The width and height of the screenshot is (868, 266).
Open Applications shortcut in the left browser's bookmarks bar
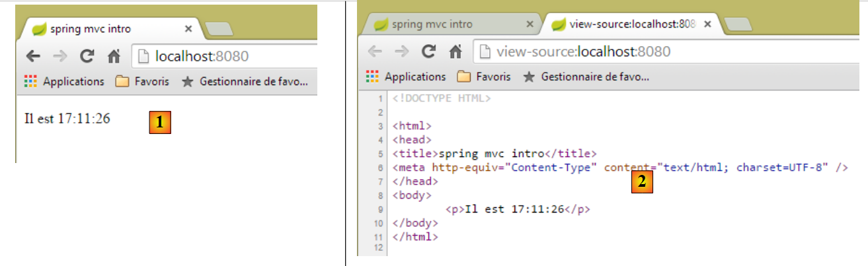tap(64, 81)
